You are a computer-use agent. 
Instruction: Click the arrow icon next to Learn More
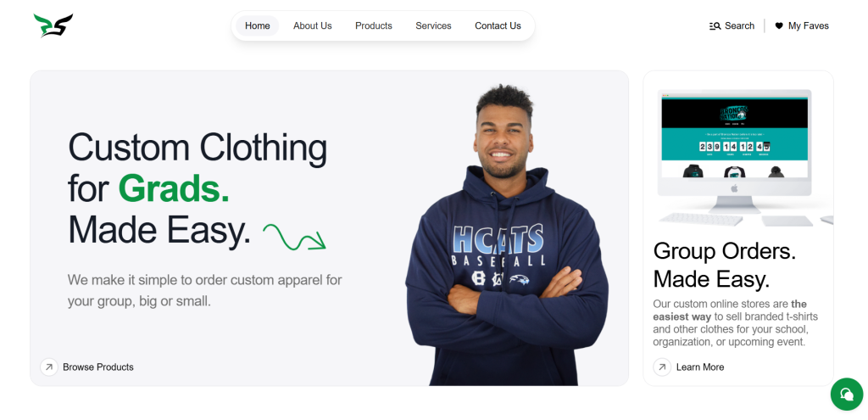(x=662, y=367)
